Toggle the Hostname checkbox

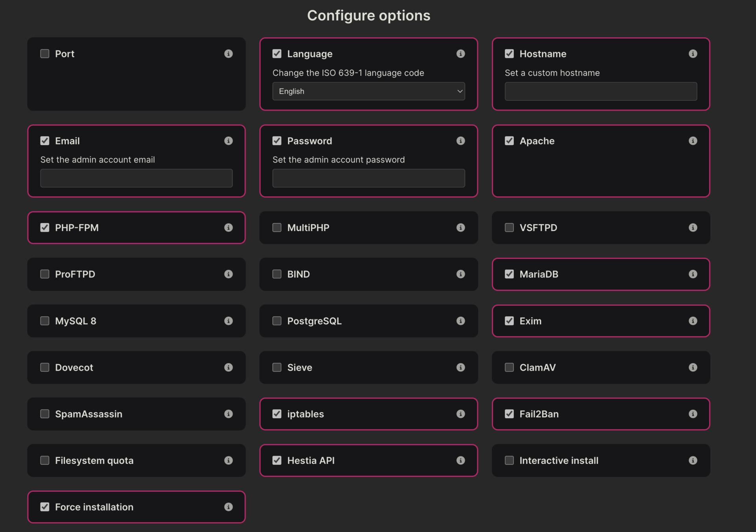510,54
